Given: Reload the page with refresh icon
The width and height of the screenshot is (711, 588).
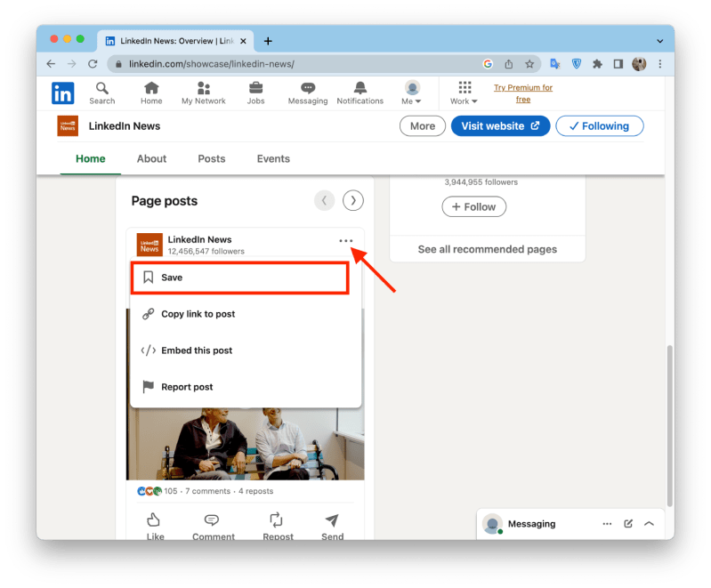Looking at the screenshot, I should 93,64.
